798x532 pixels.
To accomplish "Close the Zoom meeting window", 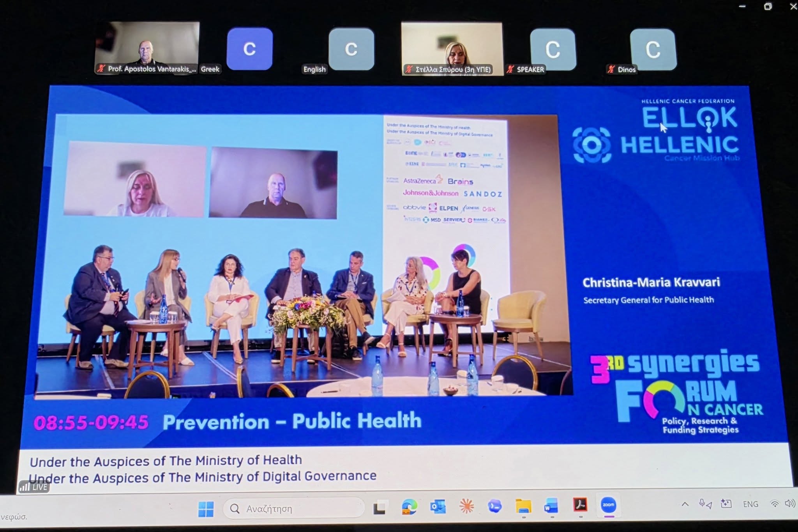I will pos(793,7).
